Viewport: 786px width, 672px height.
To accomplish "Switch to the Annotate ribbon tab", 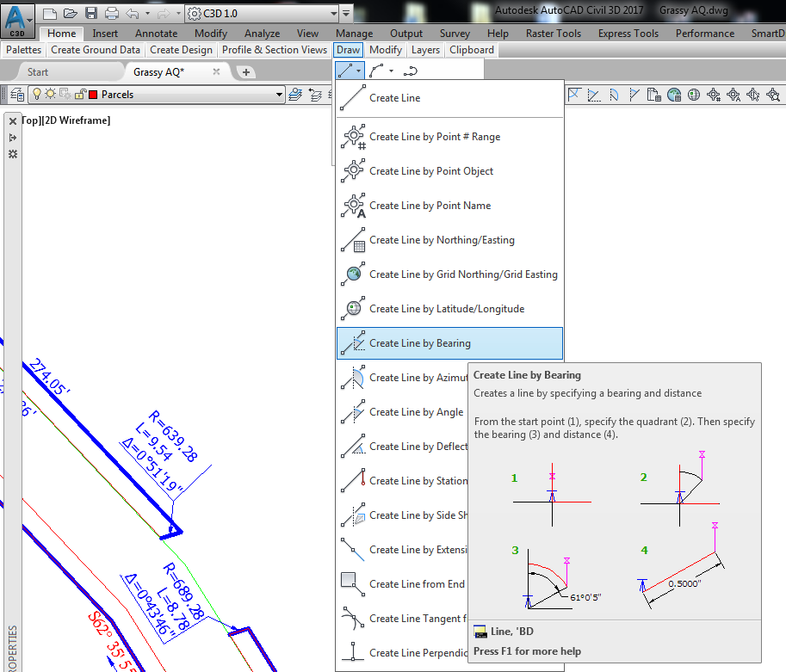I will [156, 33].
